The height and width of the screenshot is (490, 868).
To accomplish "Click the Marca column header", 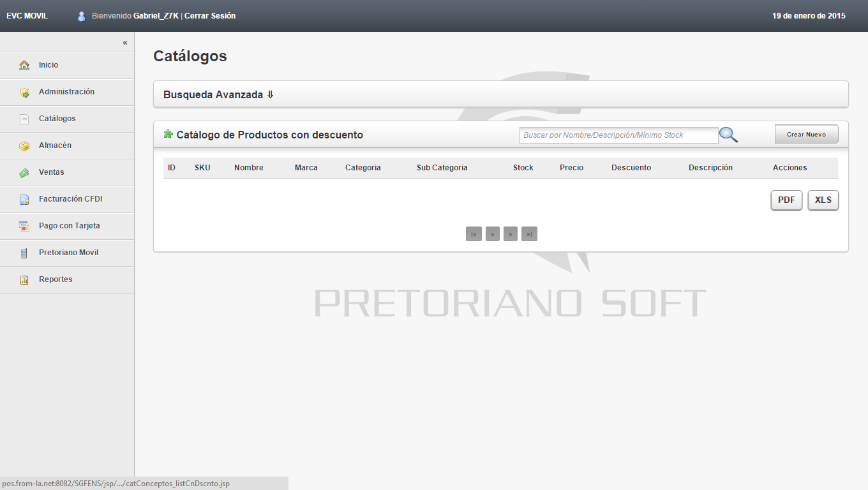I will (306, 168).
